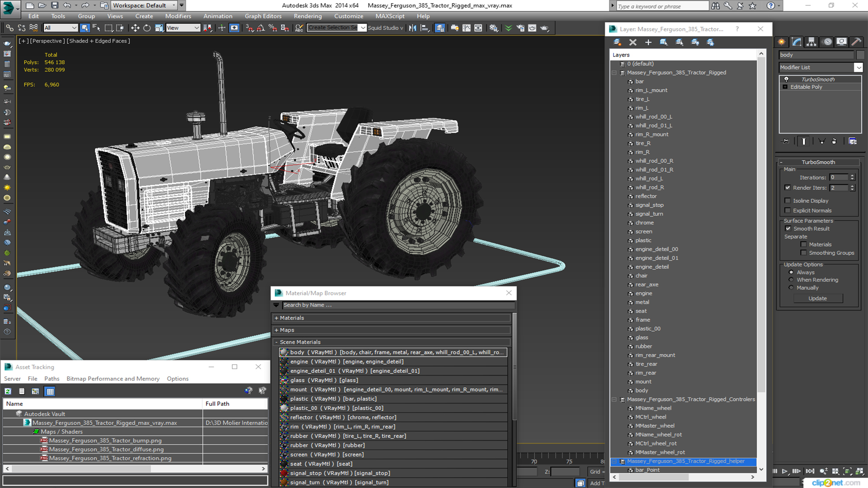Click the Squid Studio toolbar button
The width and height of the screenshot is (868, 488).
point(385,28)
